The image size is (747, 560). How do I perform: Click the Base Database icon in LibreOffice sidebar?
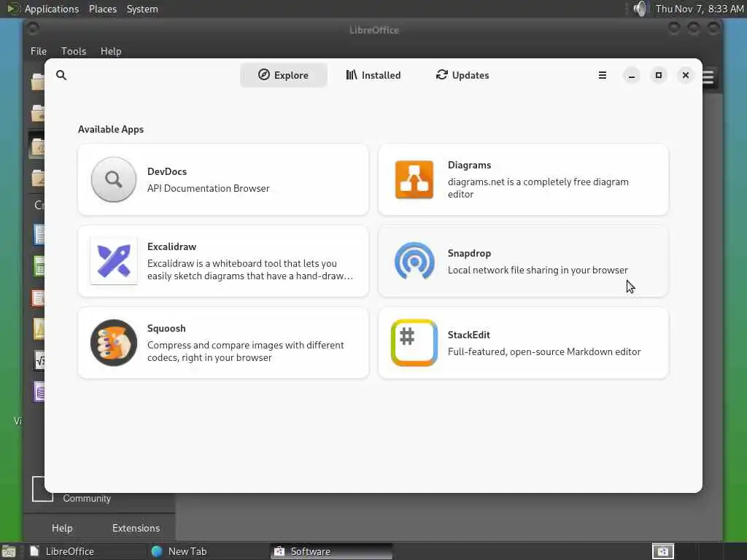click(x=39, y=392)
